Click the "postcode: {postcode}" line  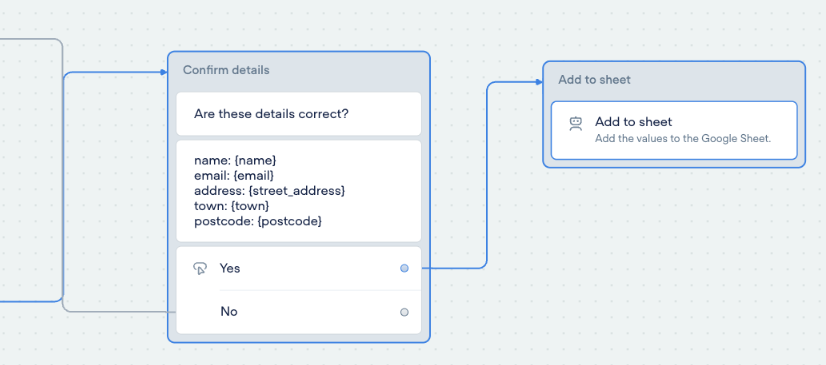coord(258,221)
